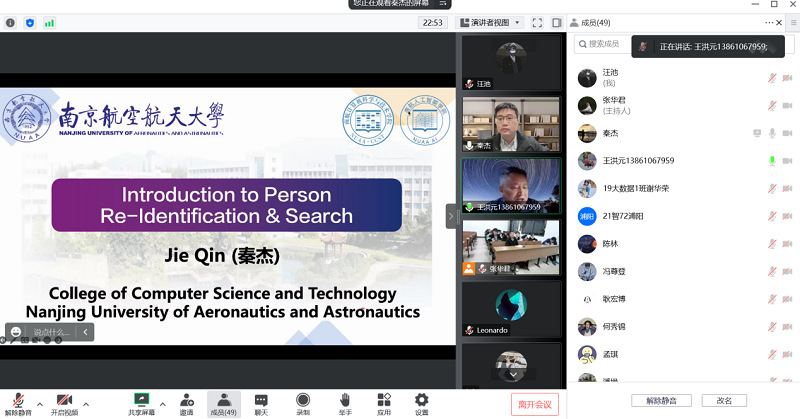Click 陈林 camera-off icon in list

[787, 243]
